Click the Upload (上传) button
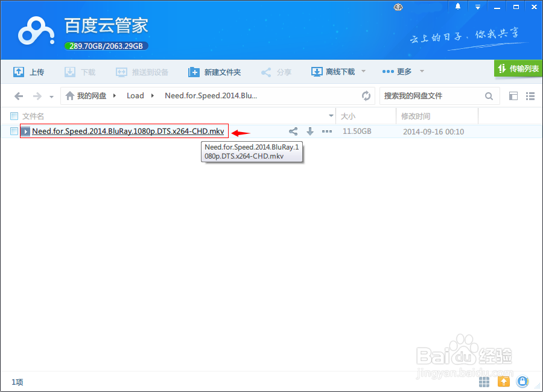The image size is (543, 392). [28, 72]
